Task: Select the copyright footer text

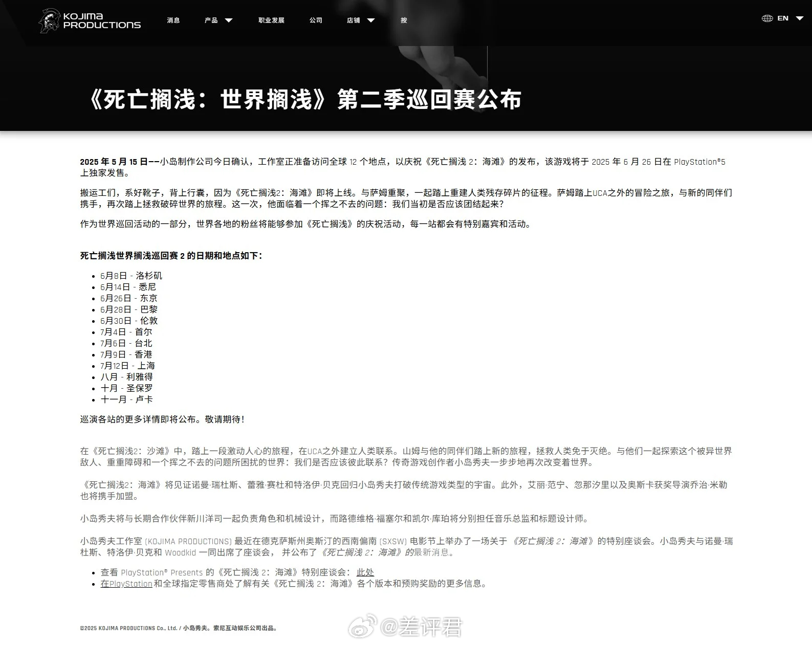Action: [179, 628]
